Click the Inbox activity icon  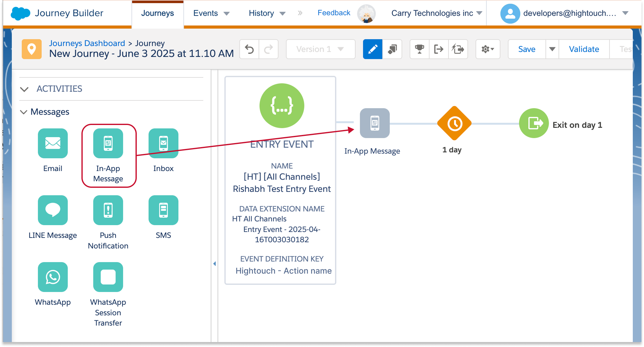coord(163,143)
